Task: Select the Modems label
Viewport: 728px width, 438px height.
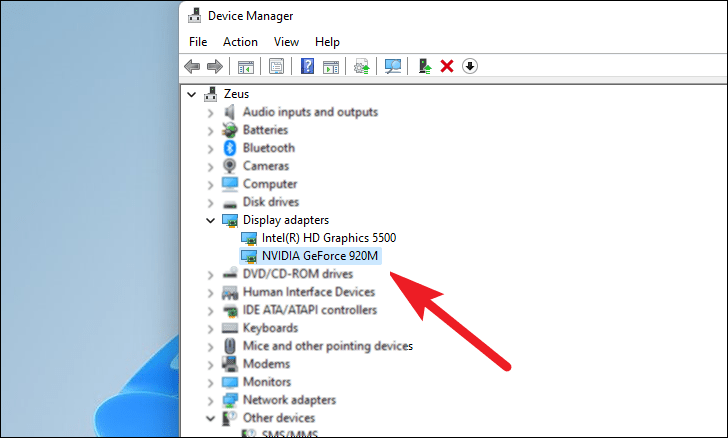Action: (266, 364)
